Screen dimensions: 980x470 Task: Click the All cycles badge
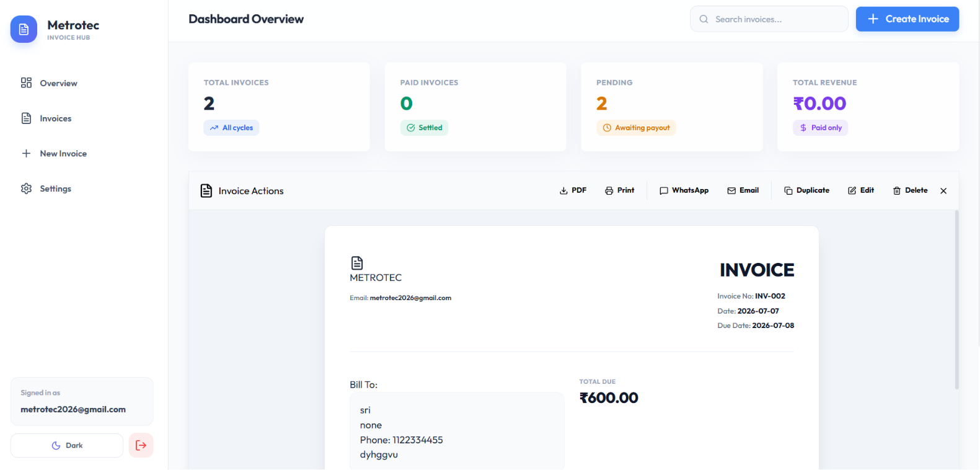231,128
